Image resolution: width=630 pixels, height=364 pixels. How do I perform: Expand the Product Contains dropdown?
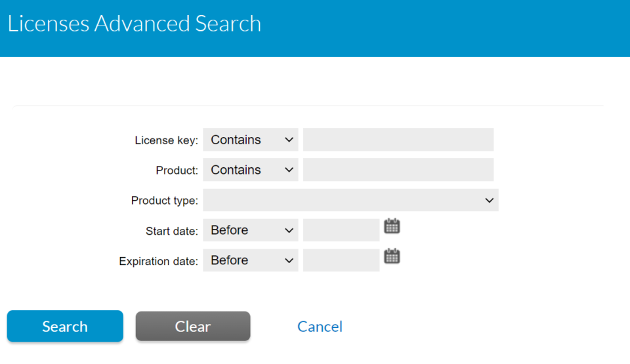[x=251, y=170]
